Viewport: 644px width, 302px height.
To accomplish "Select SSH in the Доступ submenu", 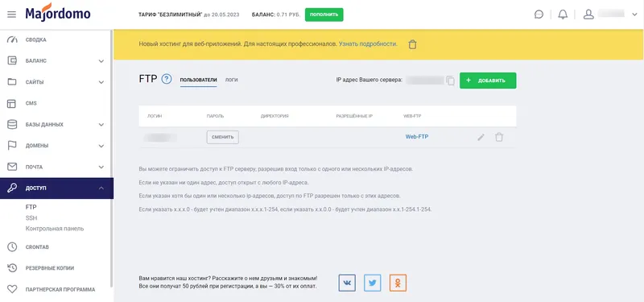I will click(x=31, y=218).
